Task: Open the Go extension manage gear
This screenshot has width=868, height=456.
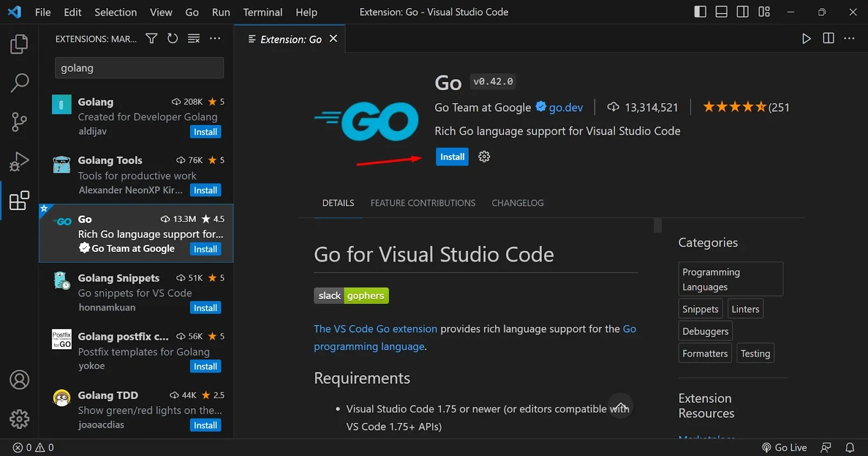Action: [484, 157]
